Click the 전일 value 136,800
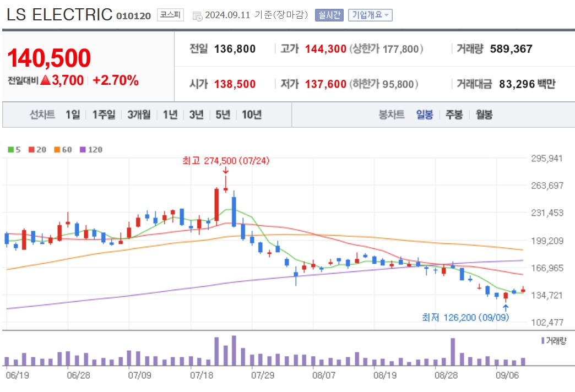The width and height of the screenshot is (575, 392). (x=235, y=49)
